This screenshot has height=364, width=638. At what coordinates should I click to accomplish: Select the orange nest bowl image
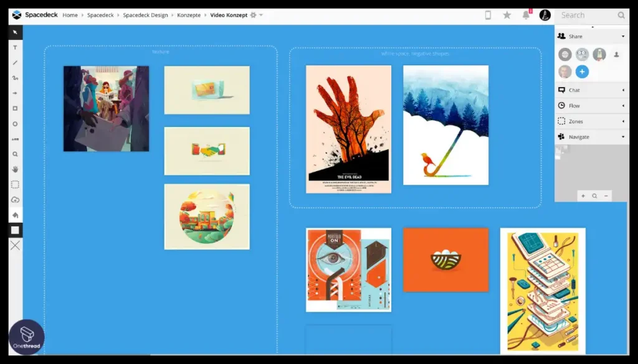pos(446,259)
